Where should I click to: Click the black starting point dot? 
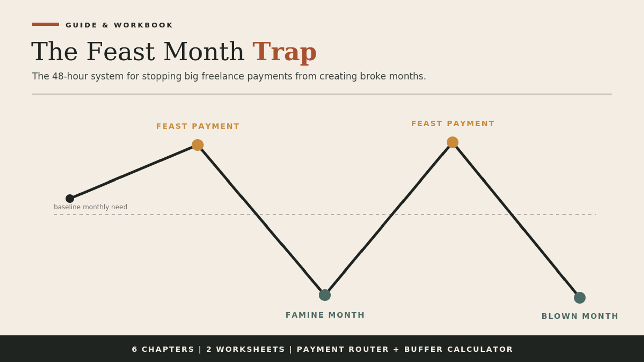(70, 198)
